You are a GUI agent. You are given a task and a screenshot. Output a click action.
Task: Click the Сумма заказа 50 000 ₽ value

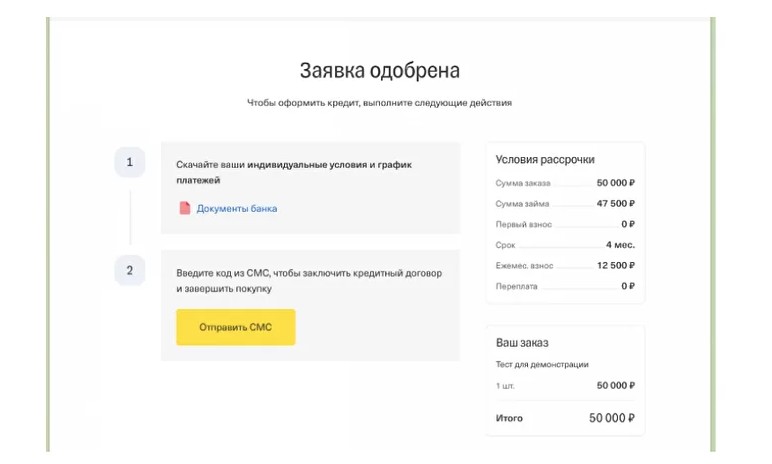(615, 183)
